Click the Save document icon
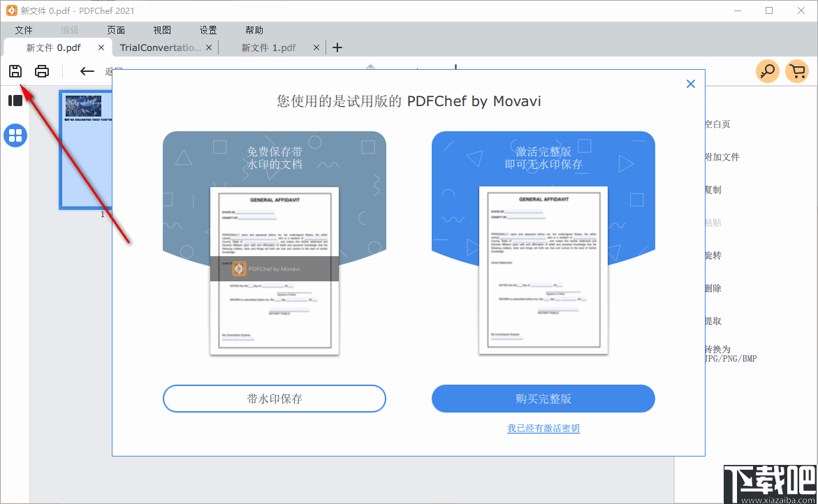The image size is (818, 504). tap(15, 71)
